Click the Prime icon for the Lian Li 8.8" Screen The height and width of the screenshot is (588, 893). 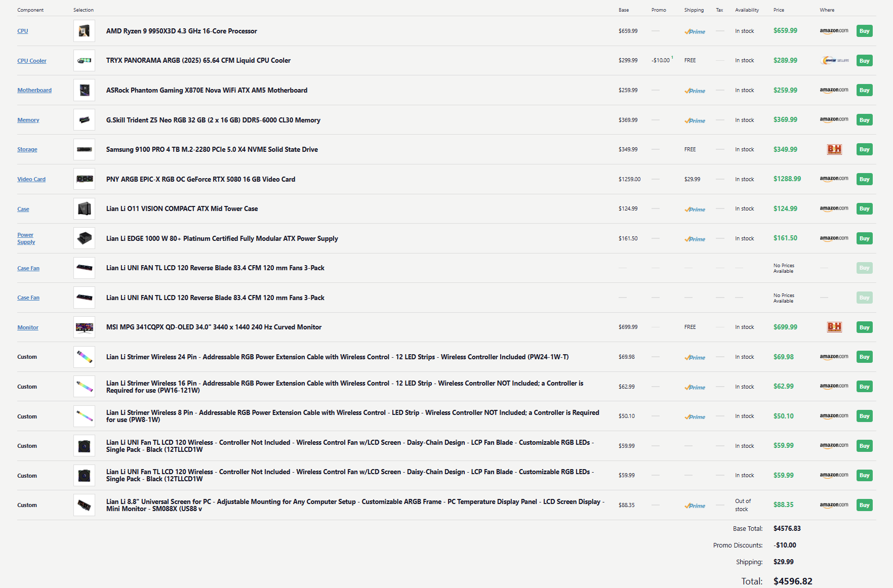[x=695, y=506]
